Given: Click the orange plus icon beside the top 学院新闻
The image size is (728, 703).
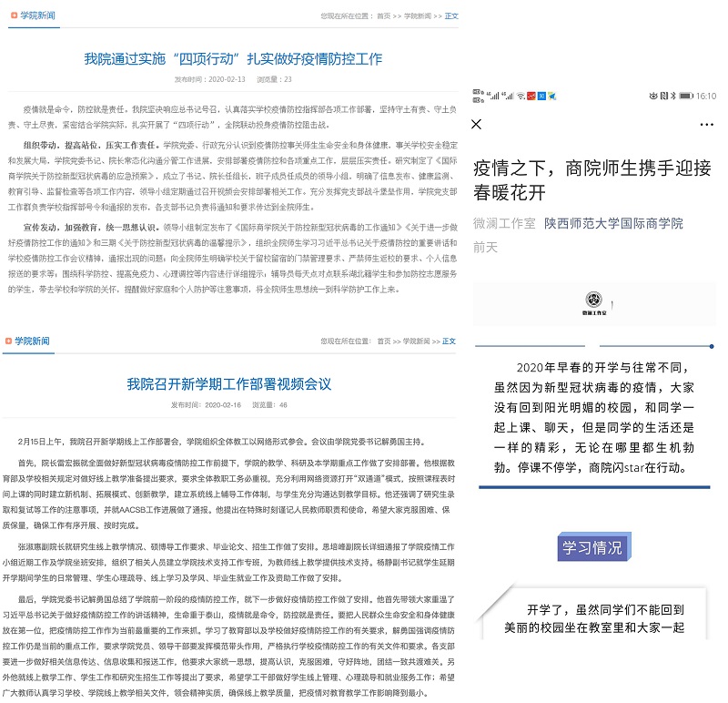Looking at the screenshot, I should pyautogui.click(x=11, y=16).
